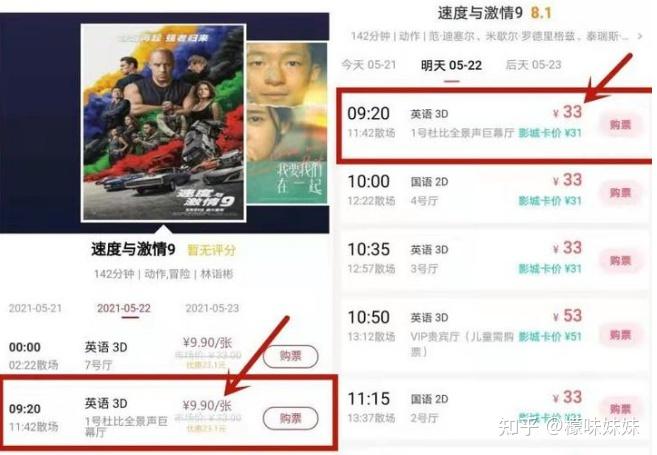Open the 速度与激情9 movie poster
Viewport: 657px width, 455px height.
[163, 122]
